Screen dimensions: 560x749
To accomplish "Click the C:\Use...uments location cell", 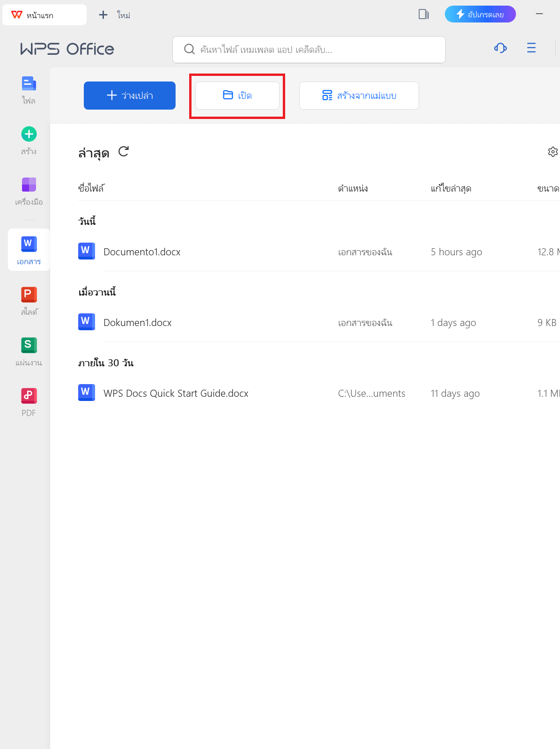I will tap(372, 393).
